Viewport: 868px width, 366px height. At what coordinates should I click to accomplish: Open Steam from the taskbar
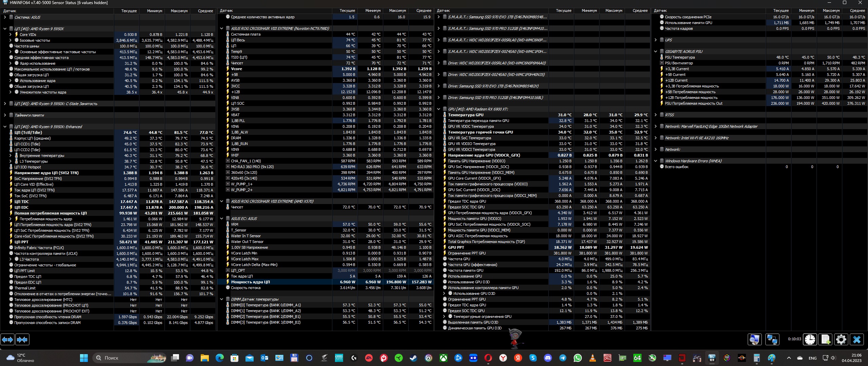click(x=413, y=358)
